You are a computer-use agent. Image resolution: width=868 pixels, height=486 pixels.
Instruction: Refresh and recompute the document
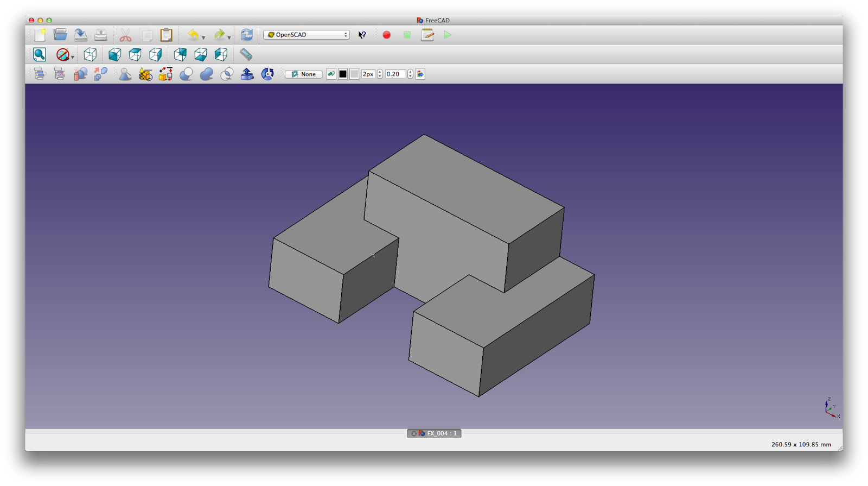pyautogui.click(x=247, y=35)
